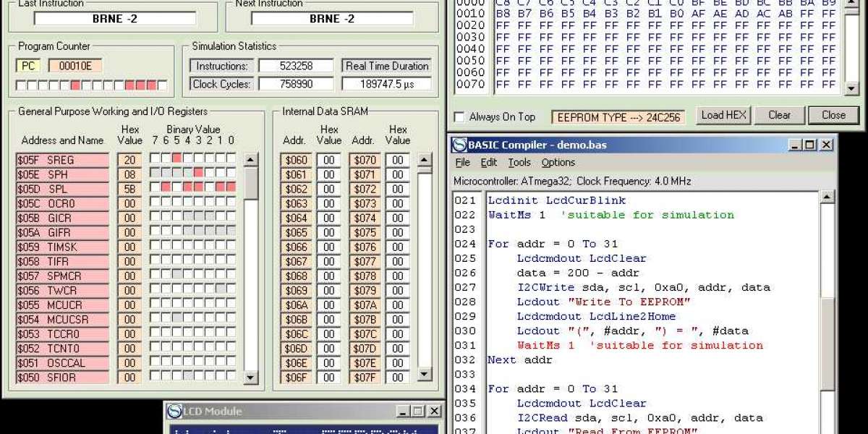
Task: Maximize the LCD Module window
Action: [417, 412]
